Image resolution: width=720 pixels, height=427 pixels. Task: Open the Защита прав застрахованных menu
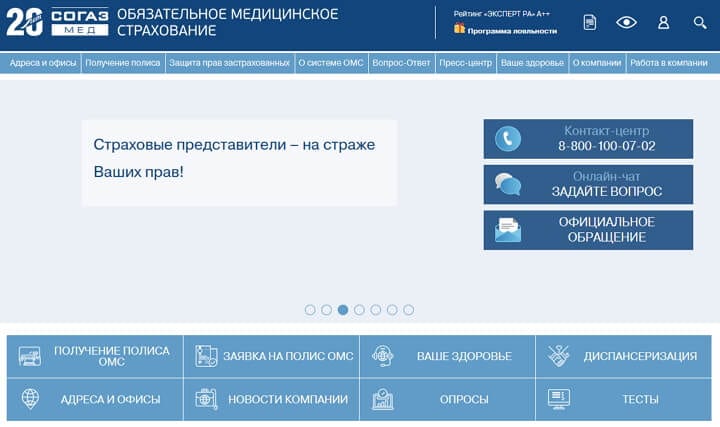(229, 62)
